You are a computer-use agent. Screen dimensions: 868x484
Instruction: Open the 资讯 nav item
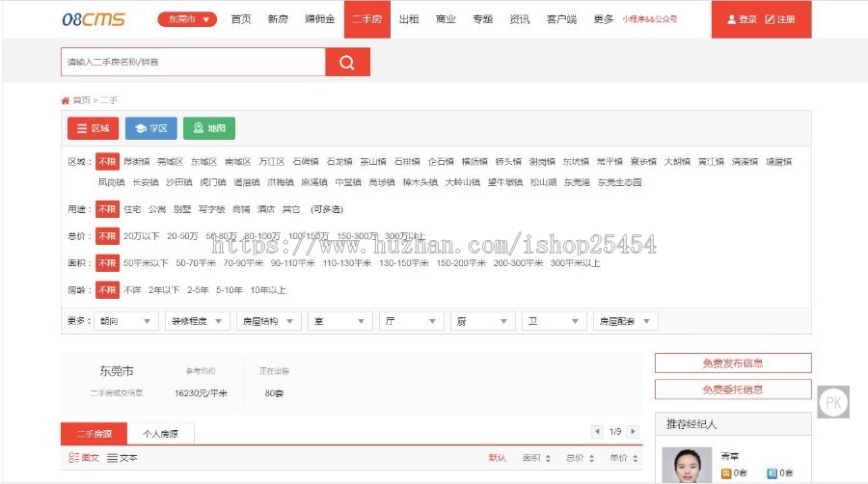(519, 19)
